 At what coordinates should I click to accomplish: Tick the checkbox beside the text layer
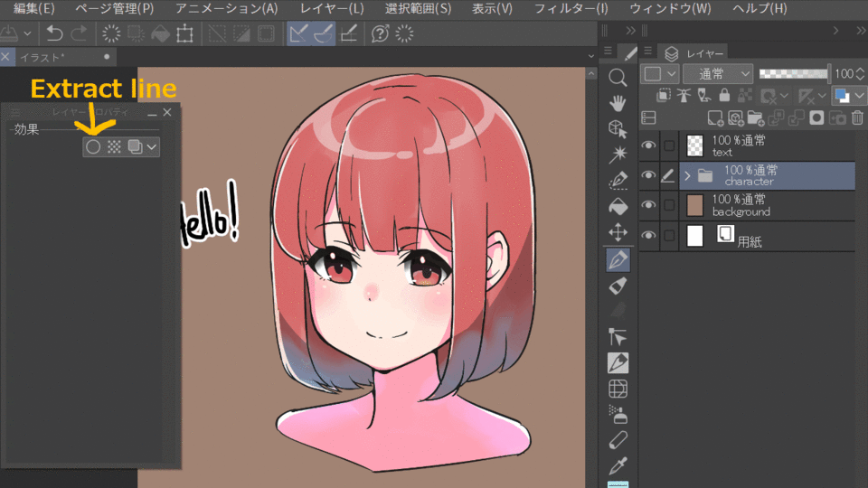(x=669, y=145)
